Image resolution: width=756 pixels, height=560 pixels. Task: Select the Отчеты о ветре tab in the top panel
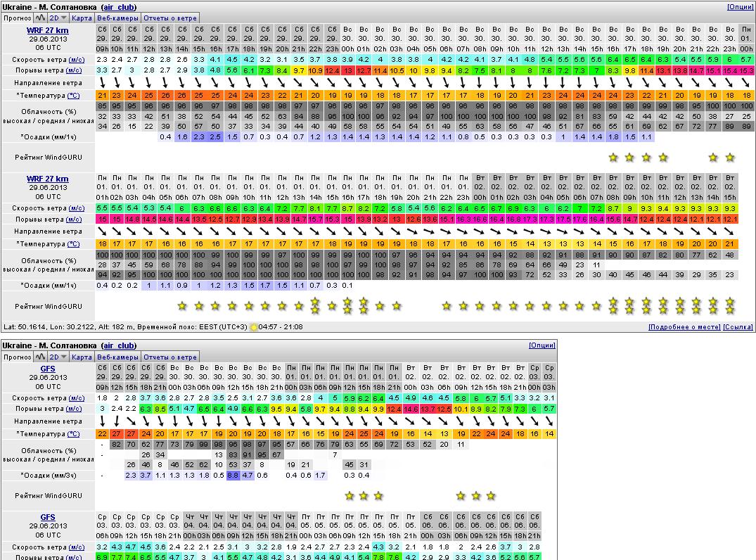click(170, 18)
